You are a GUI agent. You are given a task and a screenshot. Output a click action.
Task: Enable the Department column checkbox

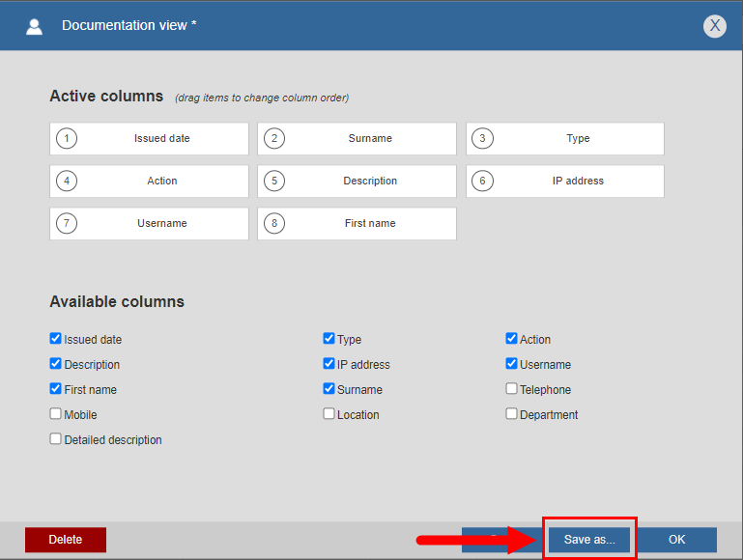pos(511,413)
